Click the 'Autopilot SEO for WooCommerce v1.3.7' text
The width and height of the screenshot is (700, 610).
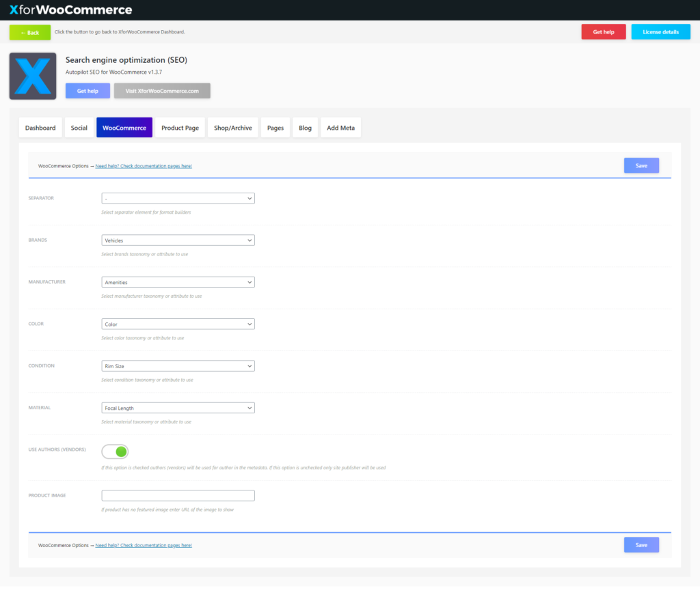114,72
